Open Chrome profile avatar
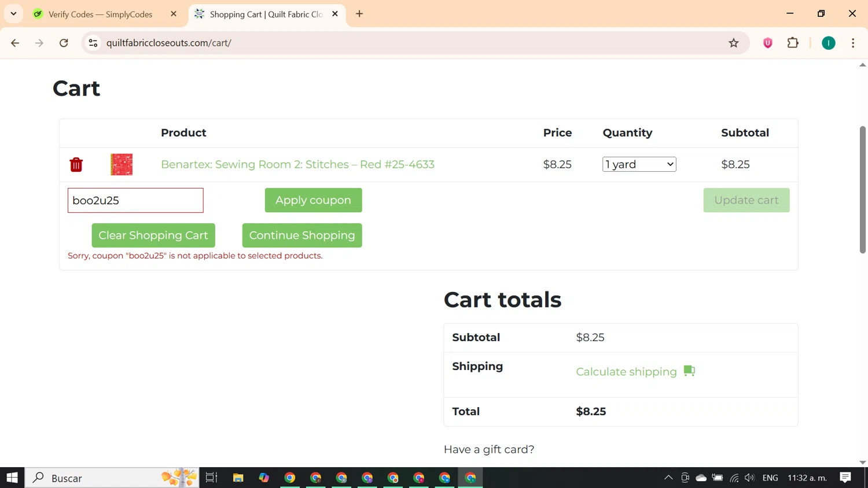The width and height of the screenshot is (868, 488). click(x=829, y=43)
